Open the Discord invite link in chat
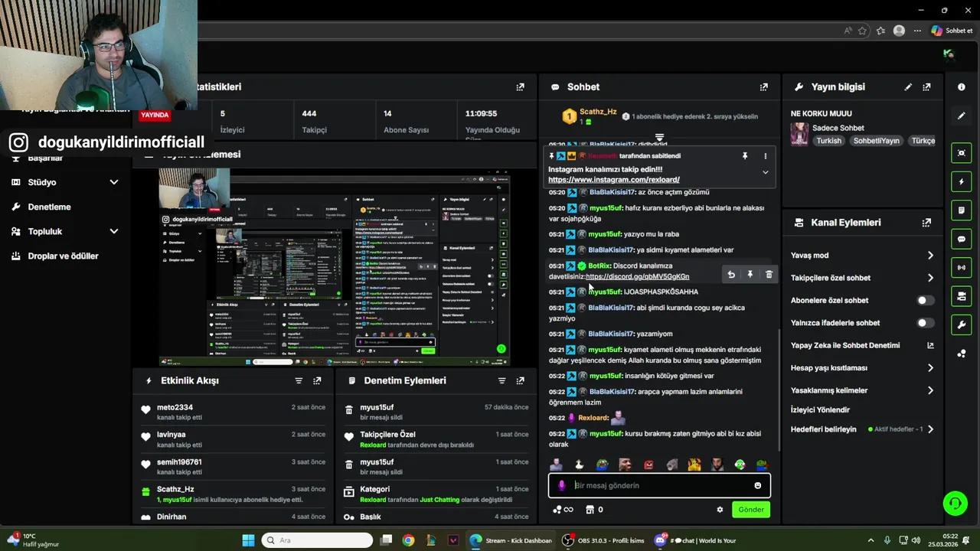Viewport: 980px width, 551px height. pos(637,276)
